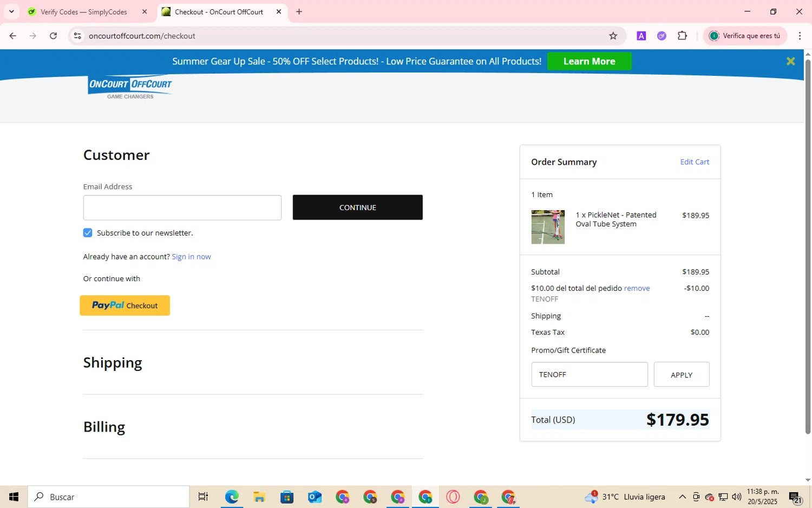This screenshot has height=508, width=812.
Task: Switch to Verify Codes — SimplyCodes tab
Action: point(84,12)
